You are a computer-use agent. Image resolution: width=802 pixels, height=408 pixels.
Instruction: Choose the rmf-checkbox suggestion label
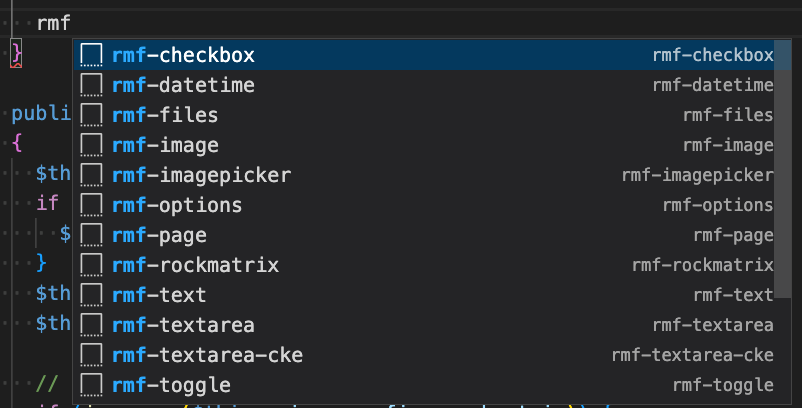pyautogui.click(x=183, y=55)
